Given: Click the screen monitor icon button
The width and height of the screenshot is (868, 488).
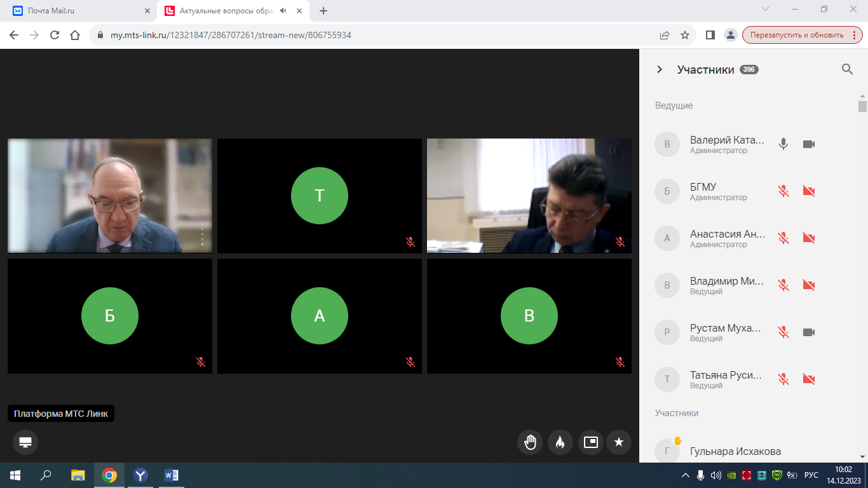Looking at the screenshot, I should tap(25, 442).
